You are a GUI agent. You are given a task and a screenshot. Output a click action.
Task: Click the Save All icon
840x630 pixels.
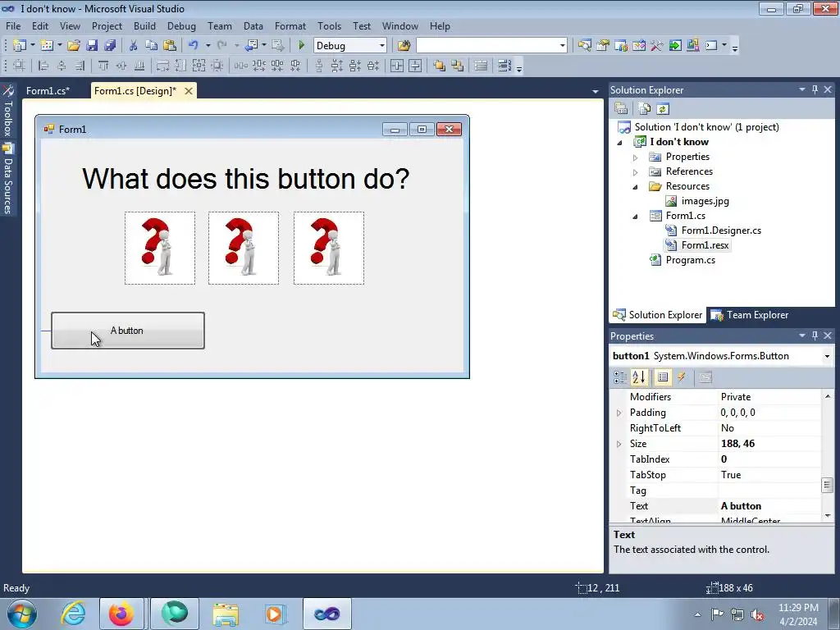pyautogui.click(x=110, y=46)
